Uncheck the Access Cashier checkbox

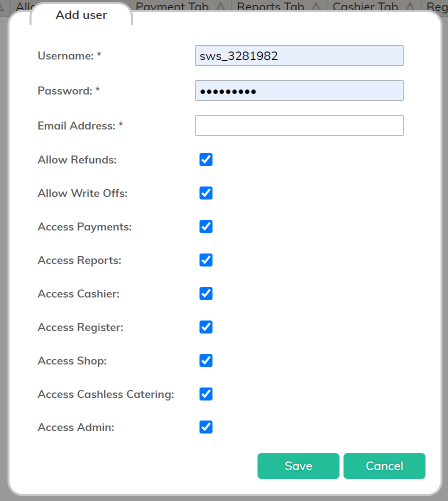[206, 294]
